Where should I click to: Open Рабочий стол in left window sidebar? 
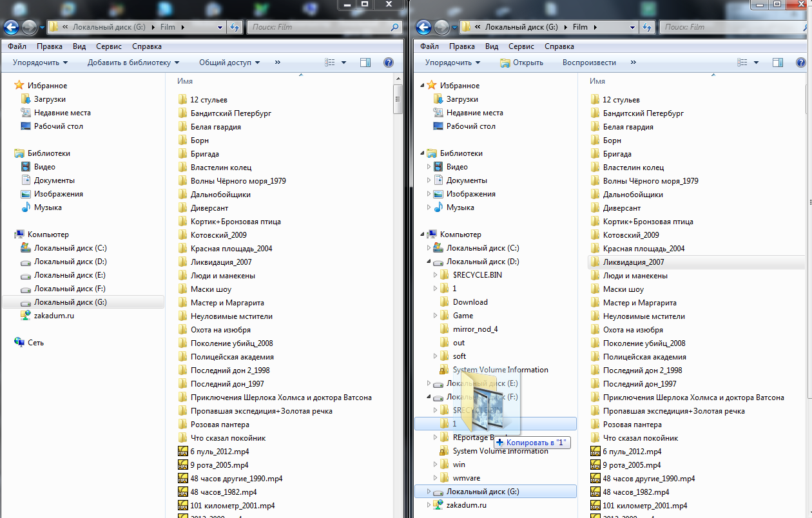pyautogui.click(x=59, y=126)
